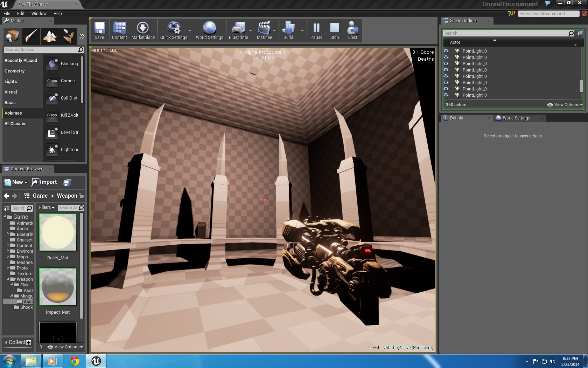Click the Kill ZVolume class icon

pos(52,115)
